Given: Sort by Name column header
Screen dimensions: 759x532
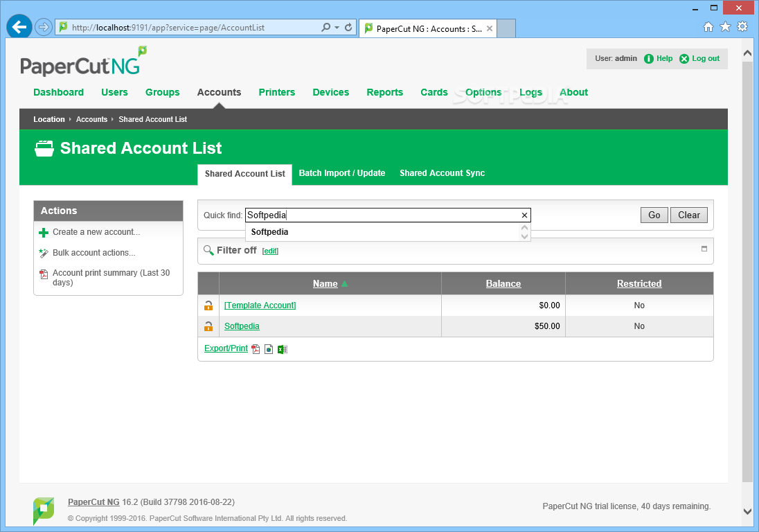Looking at the screenshot, I should point(325,284).
